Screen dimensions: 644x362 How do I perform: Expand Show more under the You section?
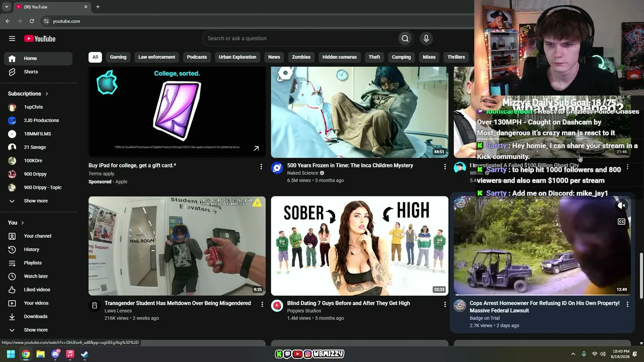pyautogui.click(x=38, y=330)
